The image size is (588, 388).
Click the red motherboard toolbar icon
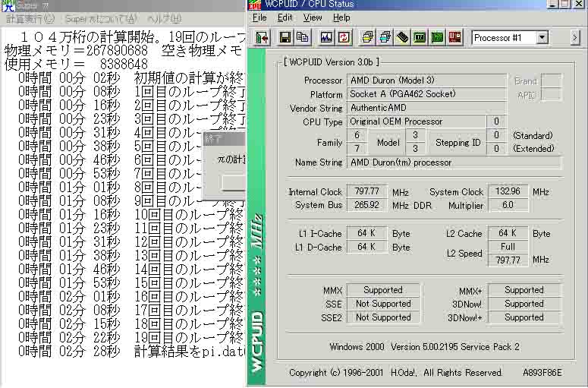click(x=454, y=37)
